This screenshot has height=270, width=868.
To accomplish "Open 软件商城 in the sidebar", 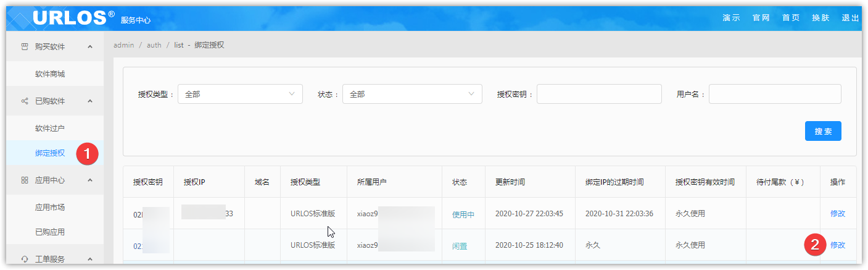I will pos(50,74).
